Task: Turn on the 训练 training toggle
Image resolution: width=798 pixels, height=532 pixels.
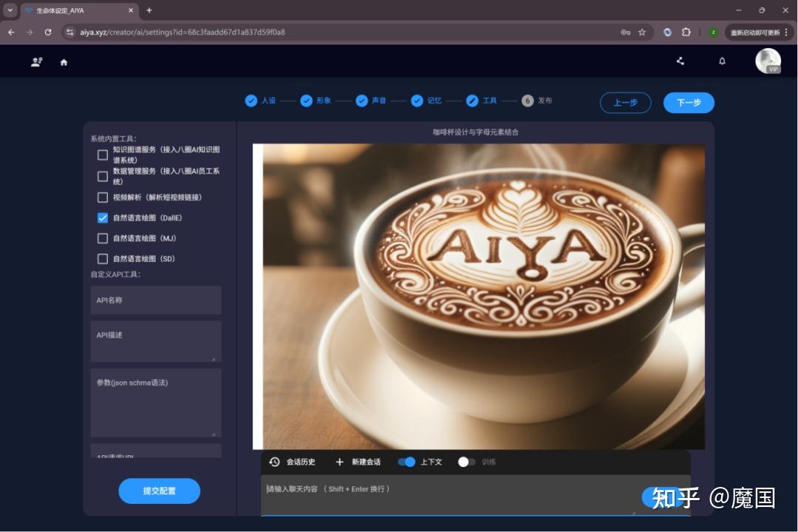Action: pos(467,462)
